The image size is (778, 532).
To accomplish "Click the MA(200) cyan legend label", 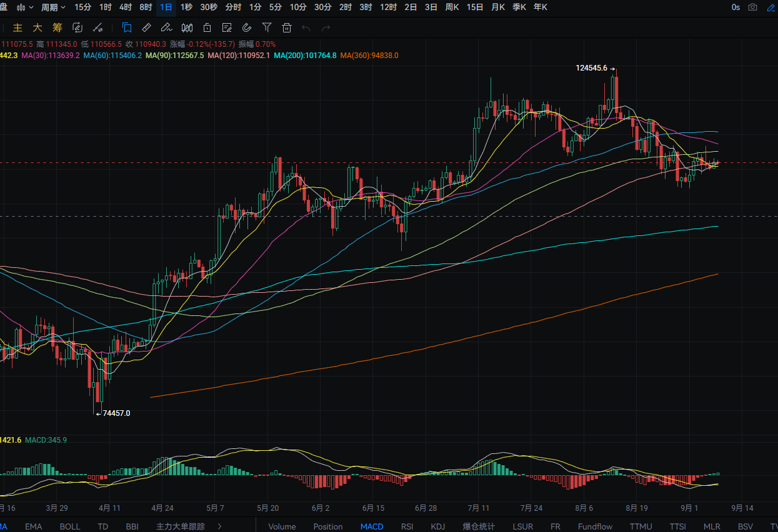I will [305, 56].
